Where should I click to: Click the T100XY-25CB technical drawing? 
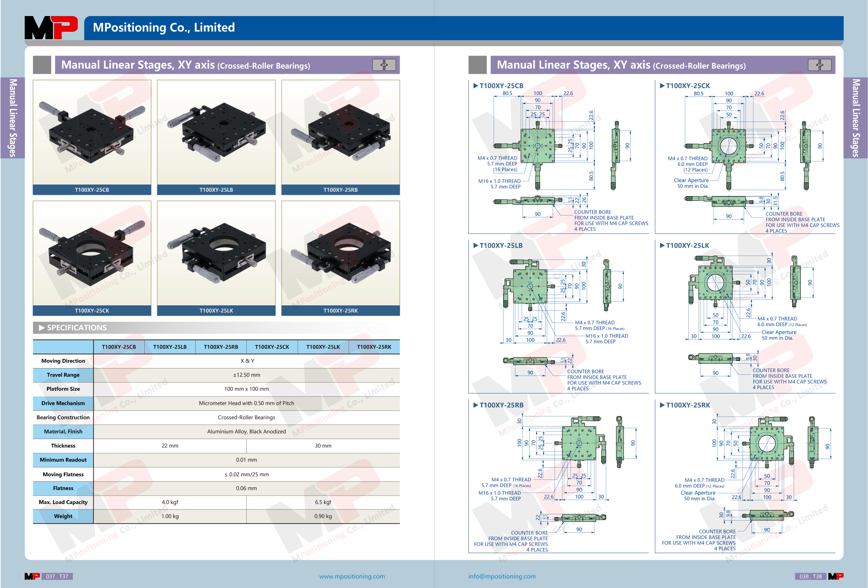(x=559, y=161)
